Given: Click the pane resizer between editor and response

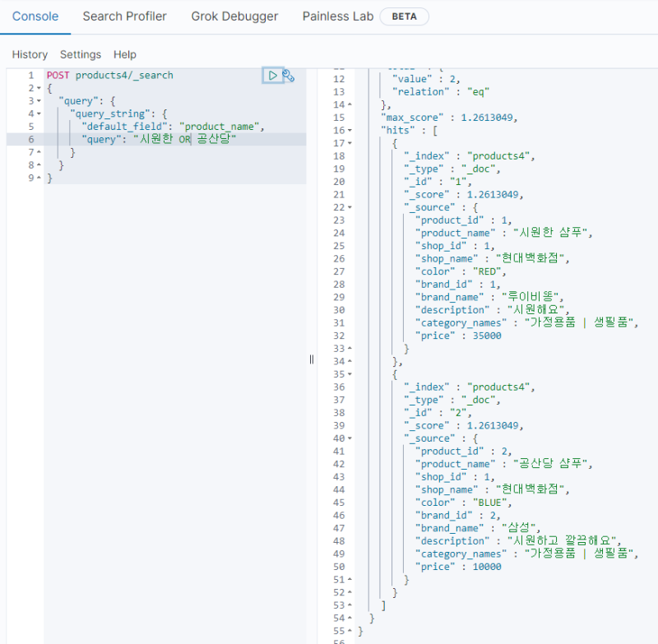Looking at the screenshot, I should coord(312,359).
